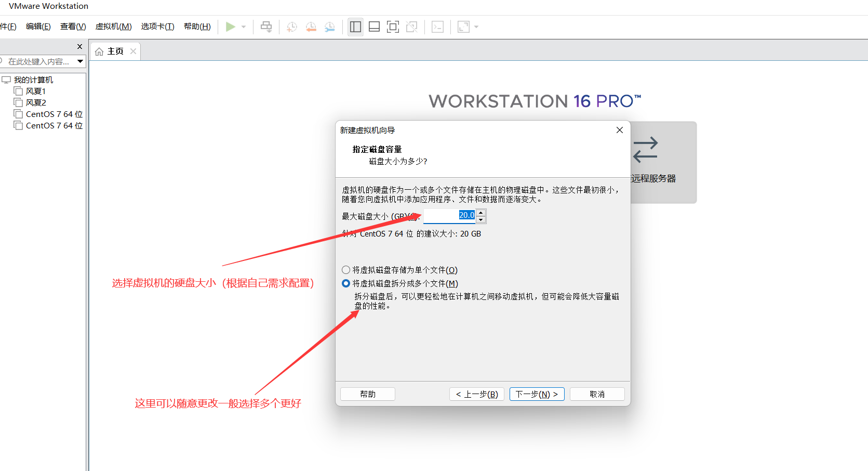Click the green power-on play icon
Viewport: 868px width, 471px height.
point(231,27)
